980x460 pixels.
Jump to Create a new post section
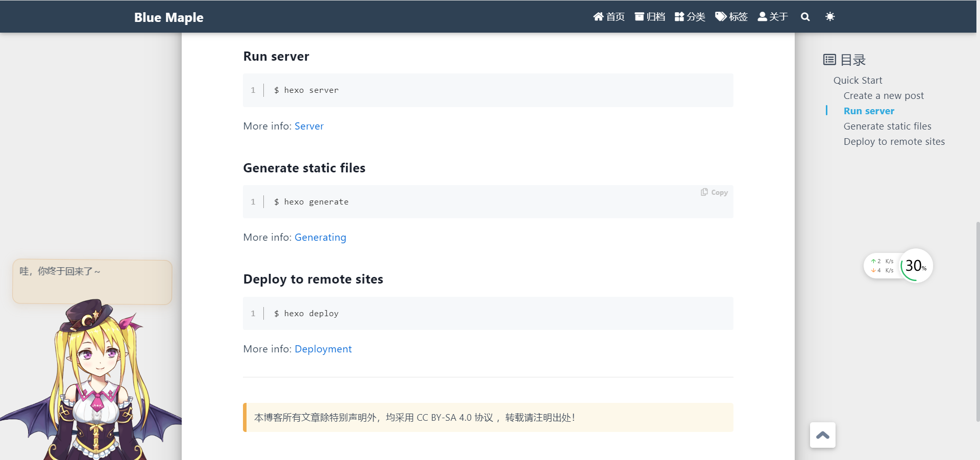click(x=884, y=96)
